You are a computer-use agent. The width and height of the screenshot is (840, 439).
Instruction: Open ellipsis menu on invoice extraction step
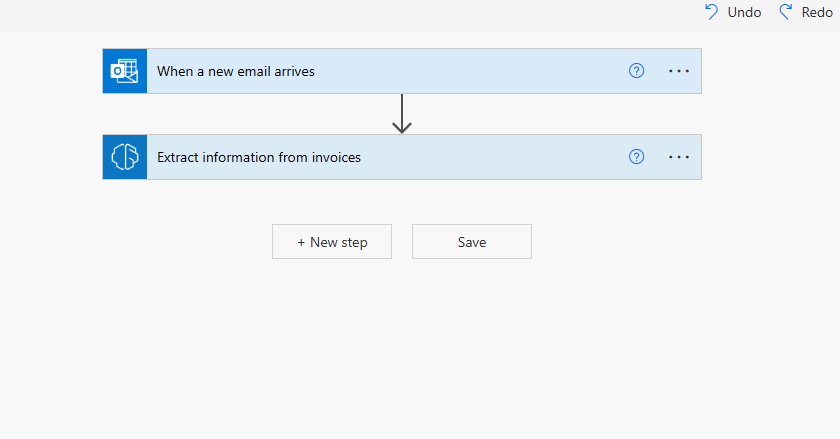(x=679, y=157)
